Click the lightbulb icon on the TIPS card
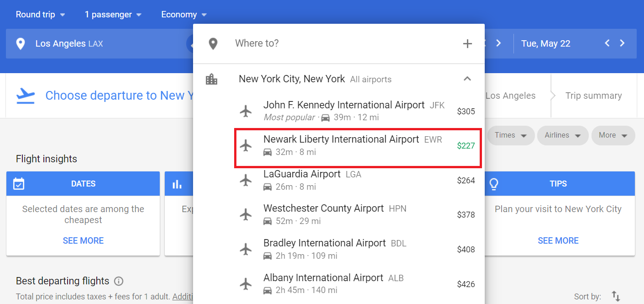This screenshot has height=304, width=644. pyautogui.click(x=493, y=184)
